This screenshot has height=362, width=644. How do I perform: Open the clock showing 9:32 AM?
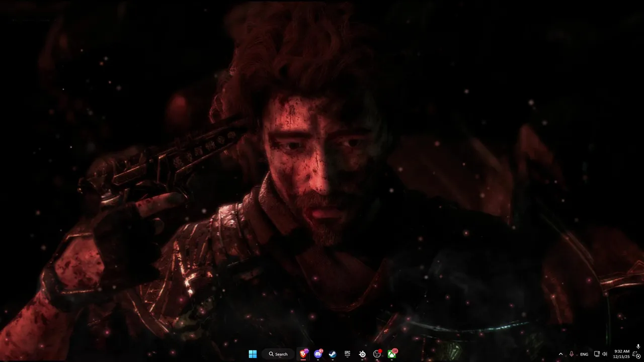coord(621,354)
